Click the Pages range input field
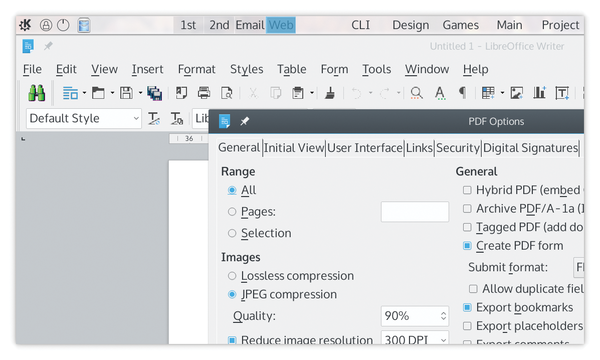The width and height of the screenshot is (600, 360). coord(415,212)
